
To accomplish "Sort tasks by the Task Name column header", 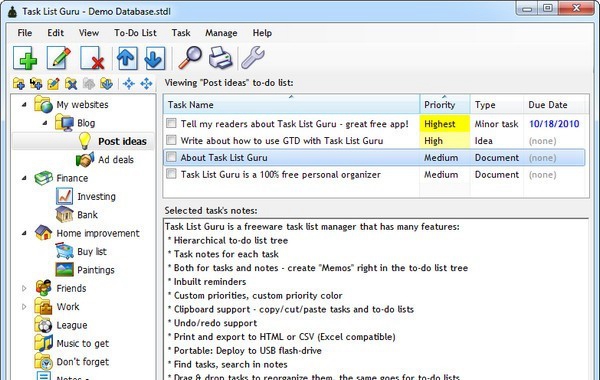I will tap(292, 104).
